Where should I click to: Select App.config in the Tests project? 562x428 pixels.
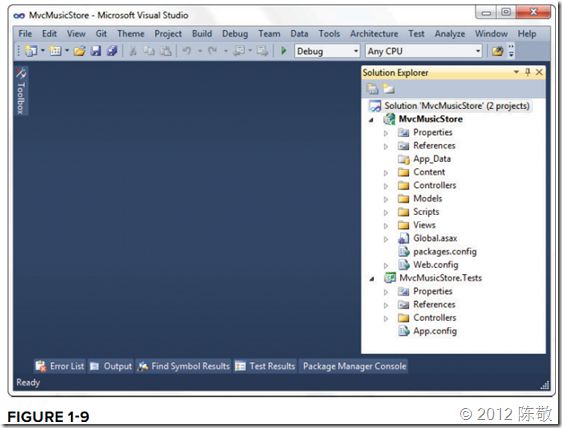pyautogui.click(x=435, y=331)
